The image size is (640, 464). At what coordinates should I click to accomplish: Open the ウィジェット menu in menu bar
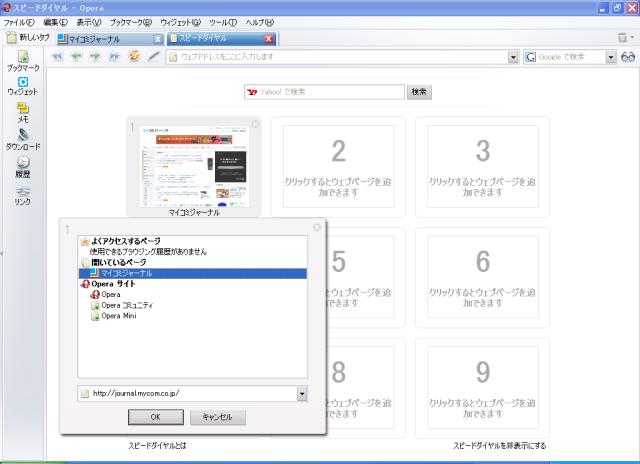click(180, 22)
